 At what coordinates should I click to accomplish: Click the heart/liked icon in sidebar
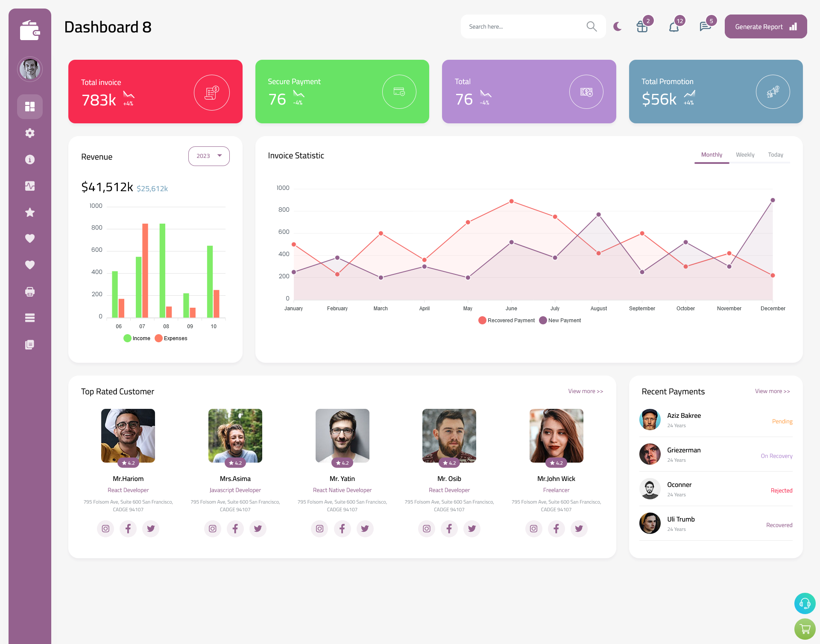(x=29, y=238)
